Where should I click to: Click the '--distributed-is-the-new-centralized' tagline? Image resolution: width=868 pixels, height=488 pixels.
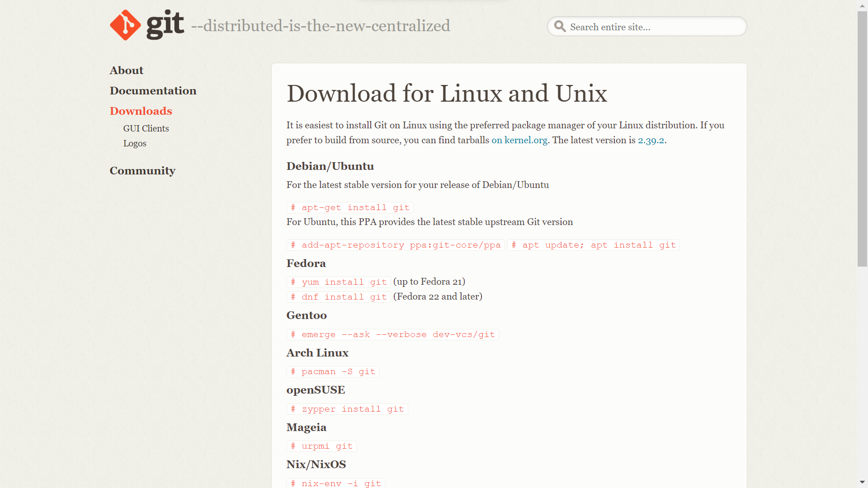(321, 26)
